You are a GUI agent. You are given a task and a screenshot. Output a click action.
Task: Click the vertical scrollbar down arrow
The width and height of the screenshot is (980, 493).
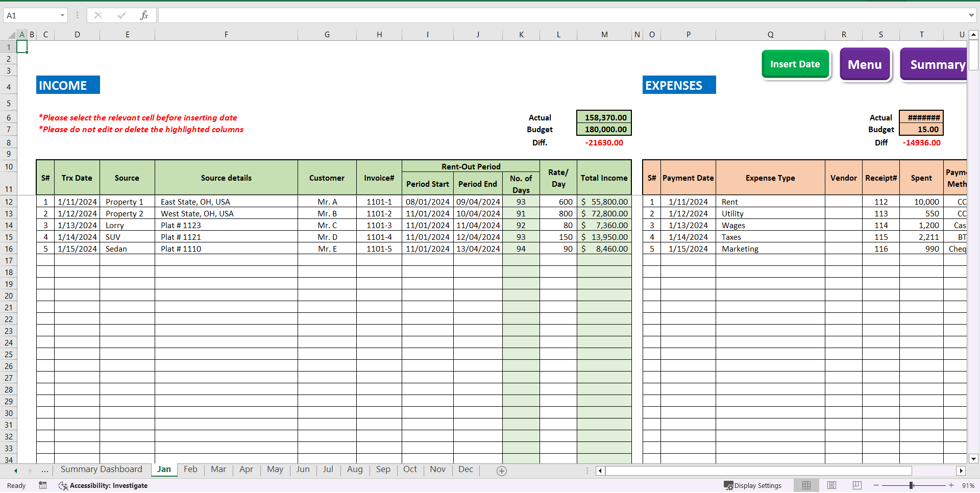tap(973, 459)
